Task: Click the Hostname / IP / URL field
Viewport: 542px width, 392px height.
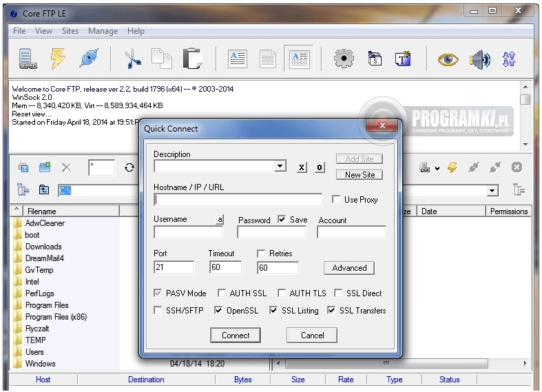Action: 238,200
